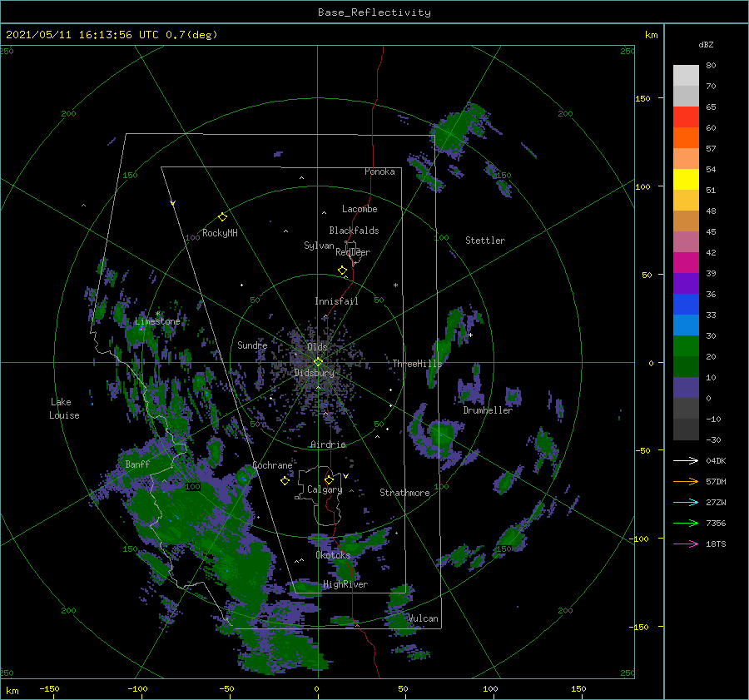Click the yellow diamond marker under Cochrane

coord(285,481)
